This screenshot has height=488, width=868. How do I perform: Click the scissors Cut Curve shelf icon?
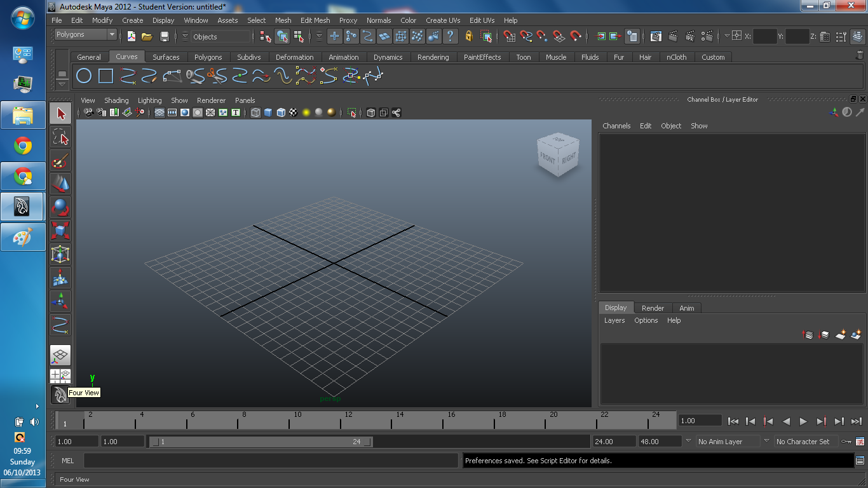coord(218,77)
